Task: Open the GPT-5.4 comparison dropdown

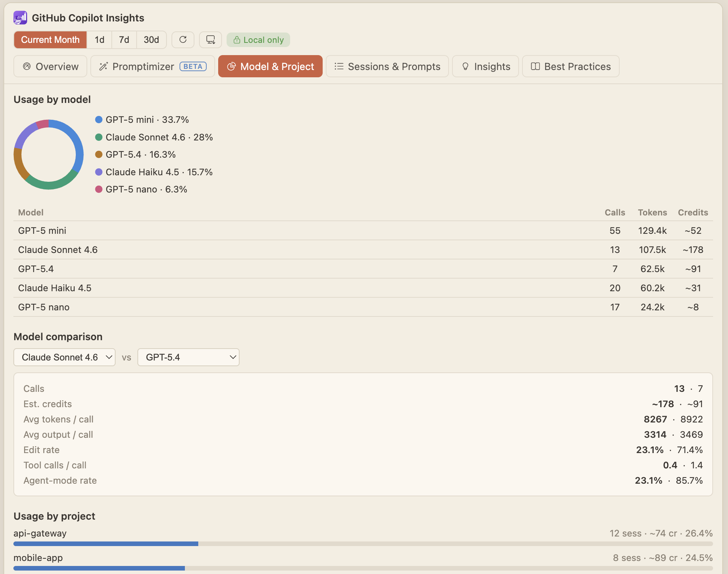Action: tap(188, 357)
